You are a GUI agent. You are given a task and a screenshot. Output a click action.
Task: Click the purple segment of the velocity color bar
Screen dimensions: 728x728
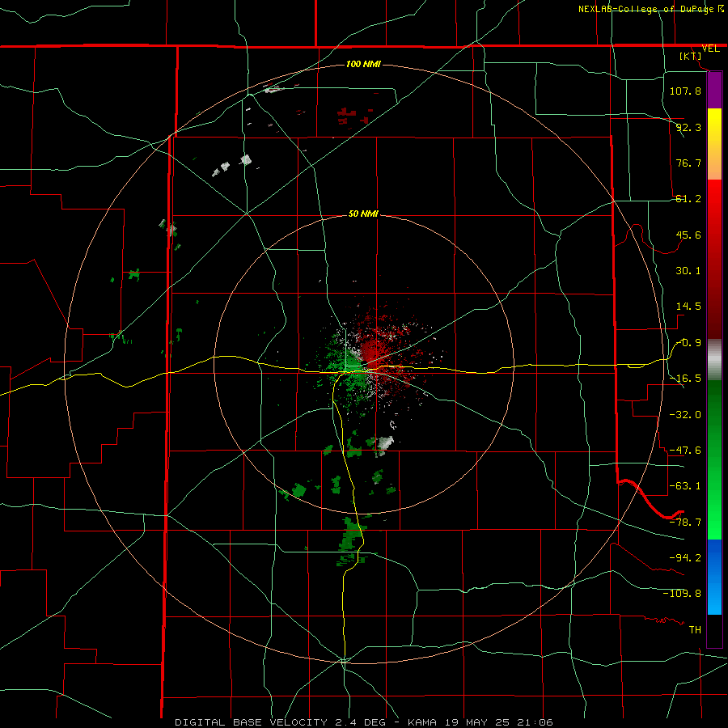[714, 90]
